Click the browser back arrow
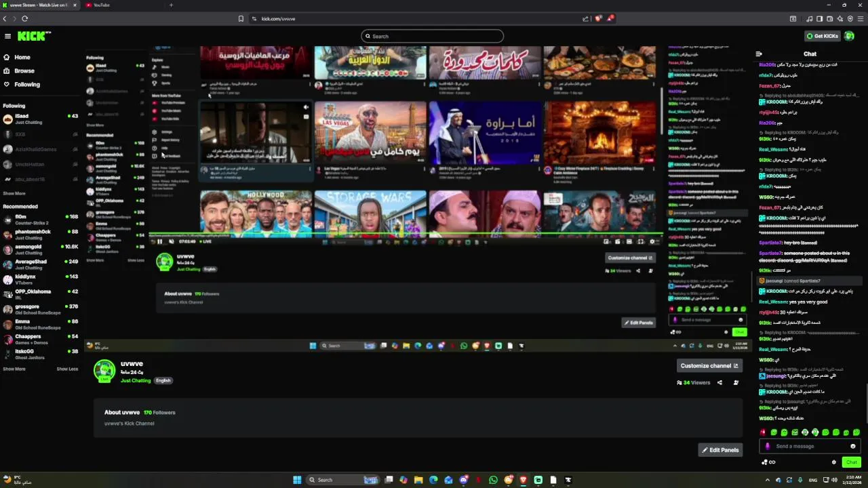Viewport: 868px width, 488px height. [x=5, y=18]
